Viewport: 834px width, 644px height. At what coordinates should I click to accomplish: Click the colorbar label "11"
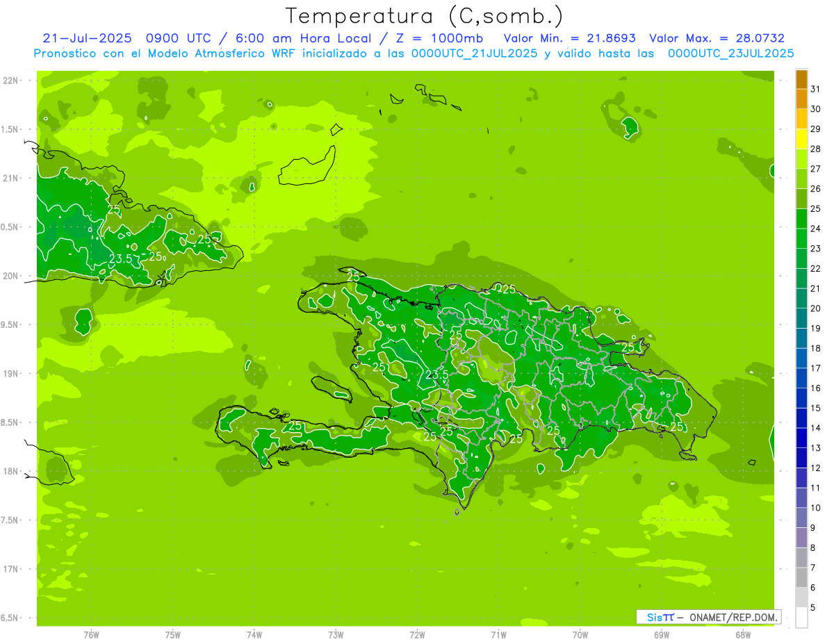tap(816, 488)
